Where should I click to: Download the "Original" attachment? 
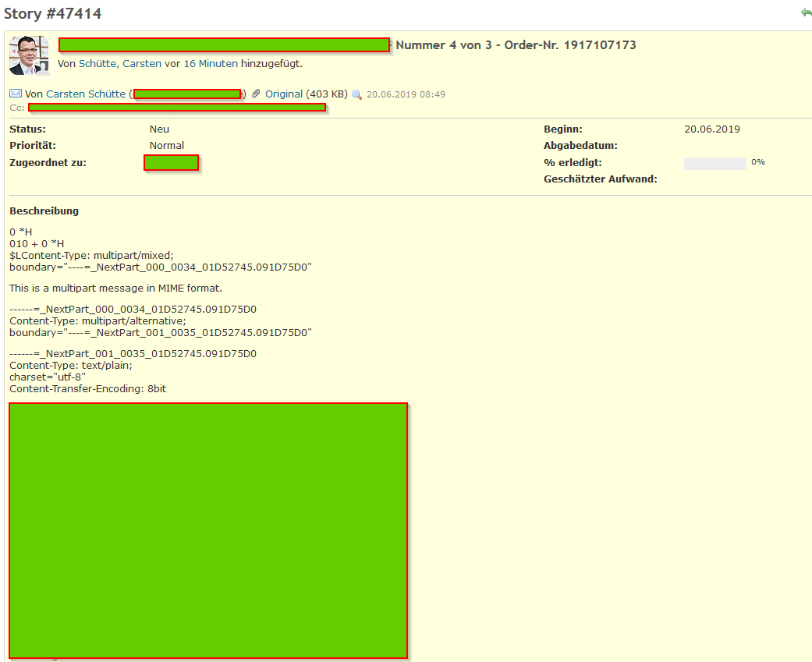(x=284, y=94)
